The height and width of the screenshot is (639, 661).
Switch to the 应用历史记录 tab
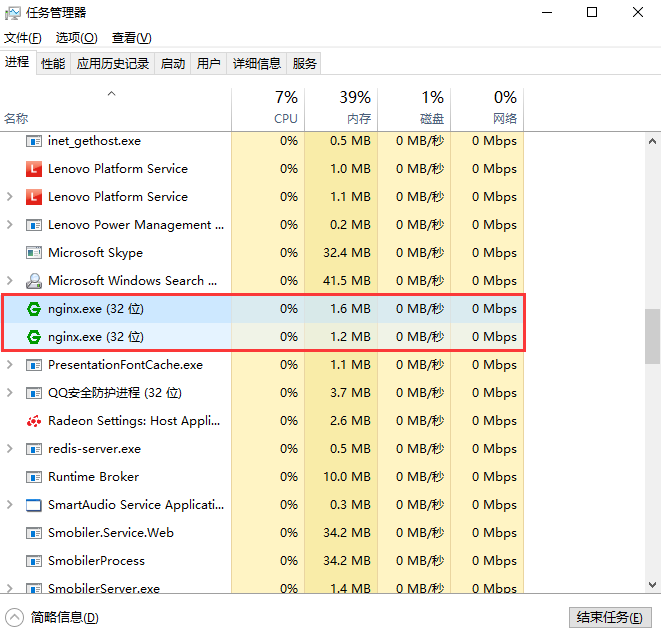(x=113, y=64)
